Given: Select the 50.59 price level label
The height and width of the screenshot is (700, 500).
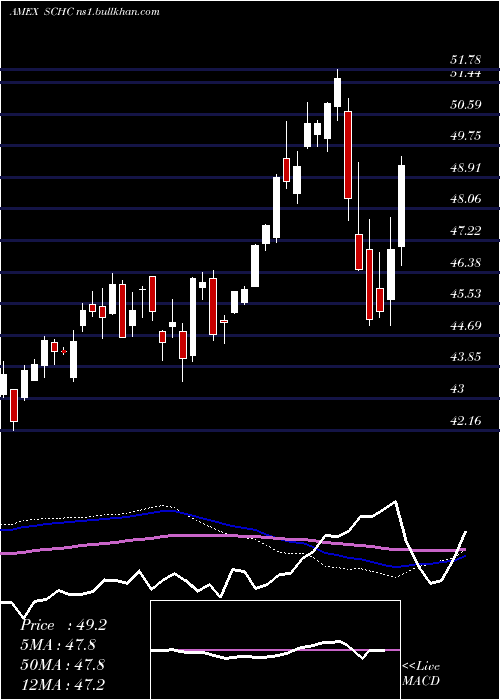Looking at the screenshot, I should pos(465,105).
